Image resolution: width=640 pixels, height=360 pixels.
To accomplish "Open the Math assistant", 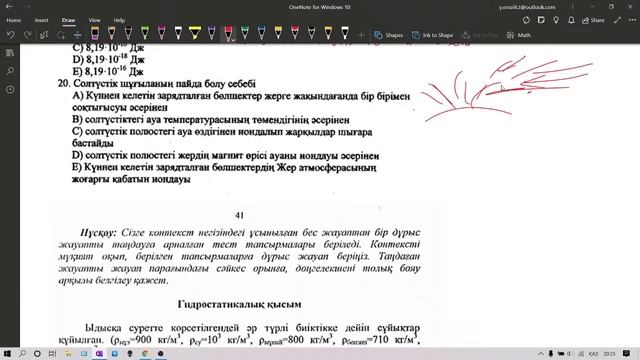I will point(518,36).
